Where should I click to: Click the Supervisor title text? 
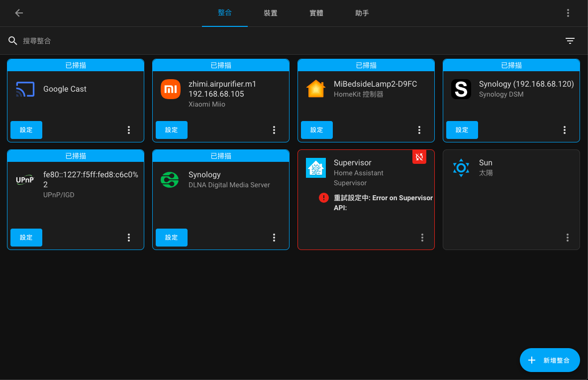[x=353, y=162]
